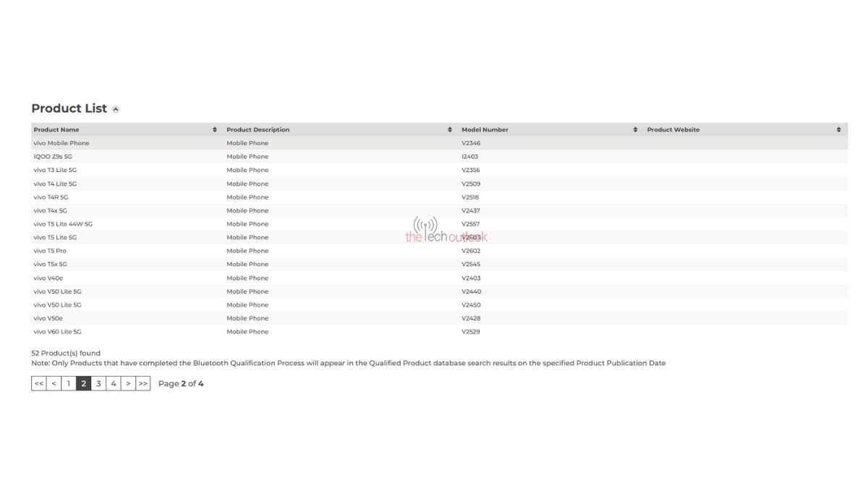
Task: Sort by Product Name column arrows
Action: [215, 130]
